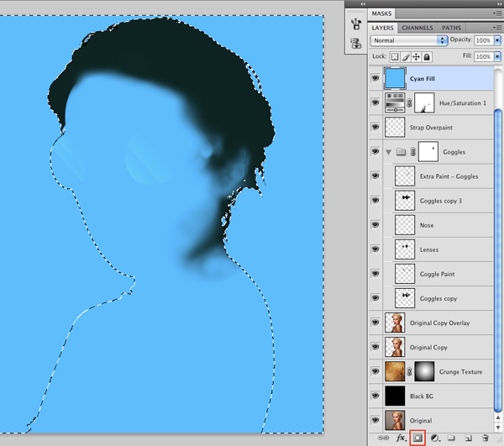Hide Original Copy Overlay layer
The height and width of the screenshot is (446, 504).
click(x=375, y=323)
